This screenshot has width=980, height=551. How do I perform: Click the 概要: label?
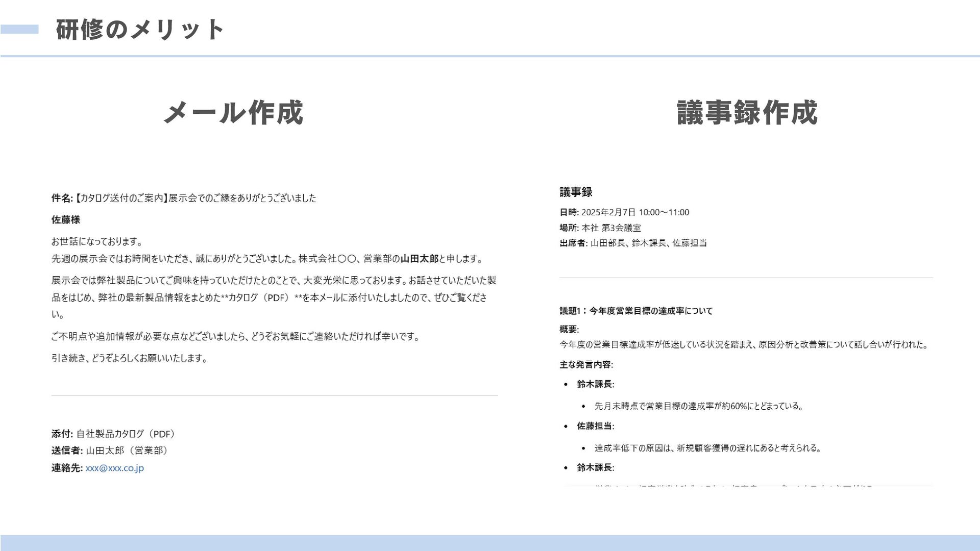tap(569, 329)
